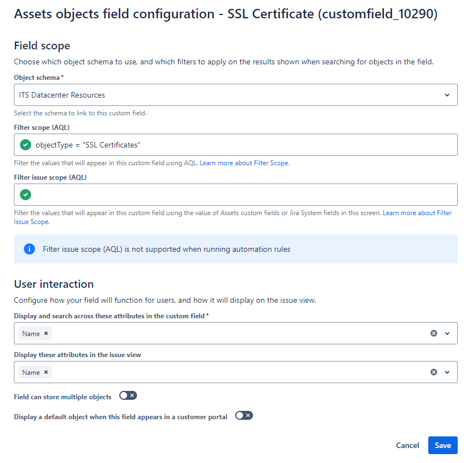Open Learn more about Filter Scope link
476x463 pixels.
244,163
